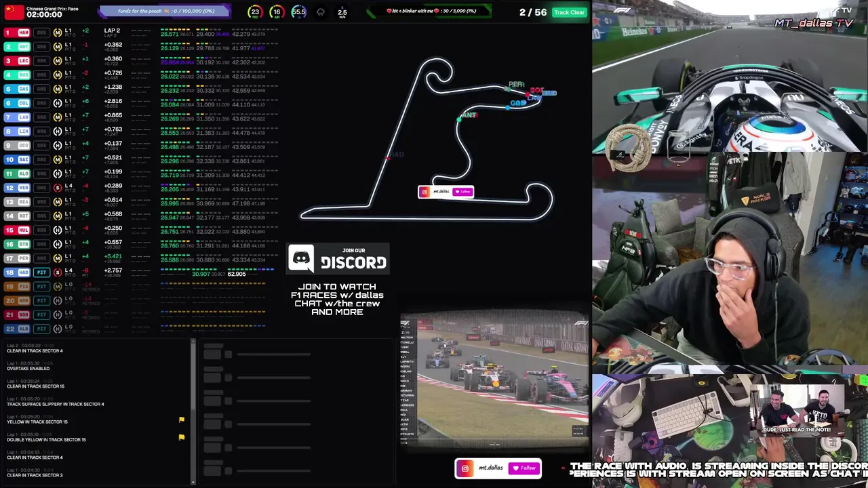
Task: Click the track temperature gauge showing 23
Action: click(255, 12)
